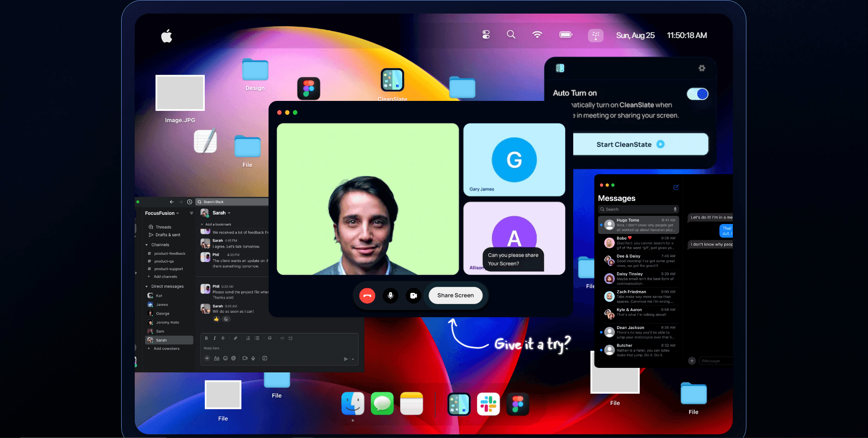This screenshot has width=868, height=438.
Task: Open the Figma icon on the desktop
Action: [x=309, y=88]
